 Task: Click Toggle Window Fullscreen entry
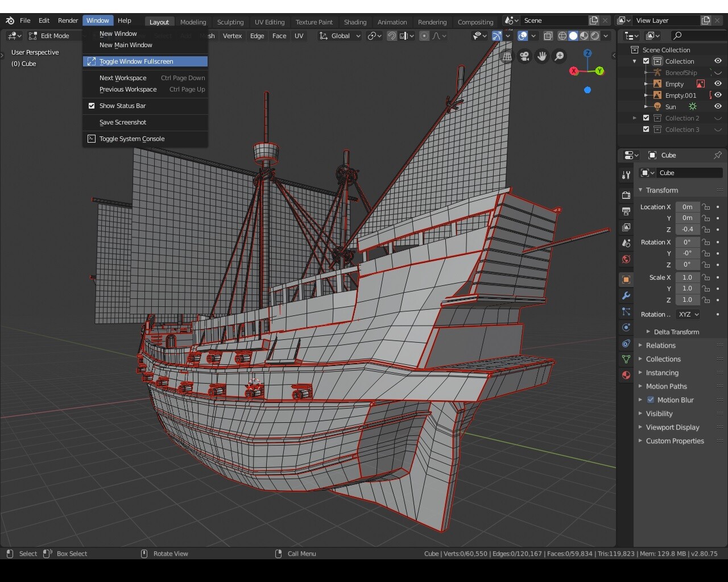(x=136, y=61)
